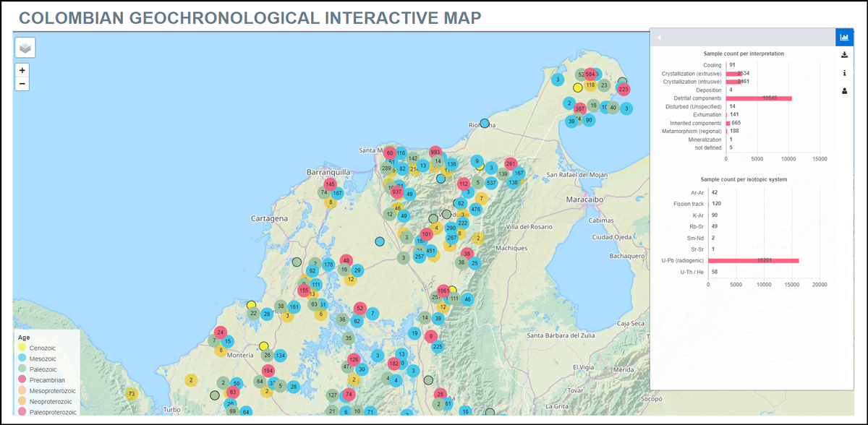Open cluster marker 90

coord(589,120)
